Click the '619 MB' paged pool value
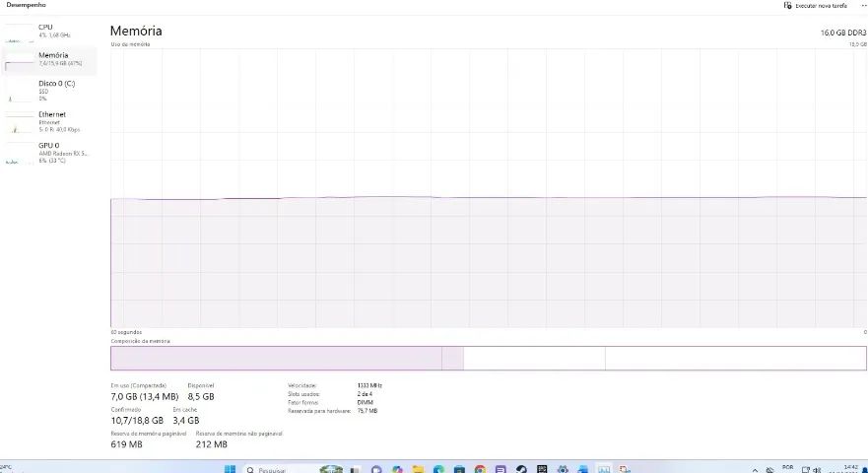The width and height of the screenshot is (868, 473). coord(126,444)
